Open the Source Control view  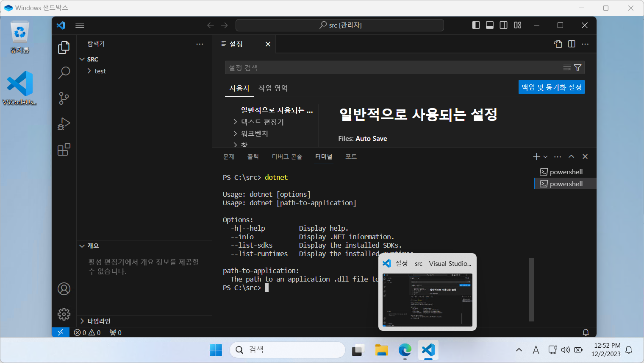[64, 98]
